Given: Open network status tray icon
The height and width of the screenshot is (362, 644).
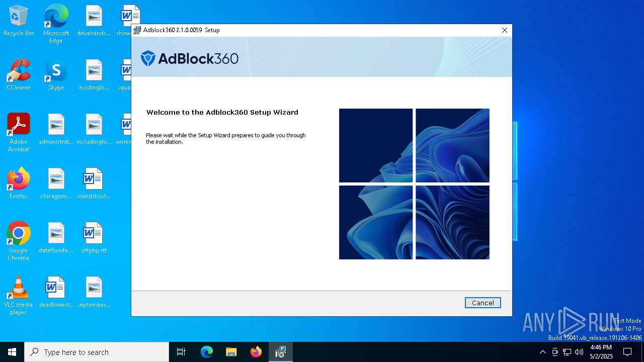Looking at the screenshot, I should coord(567,352).
